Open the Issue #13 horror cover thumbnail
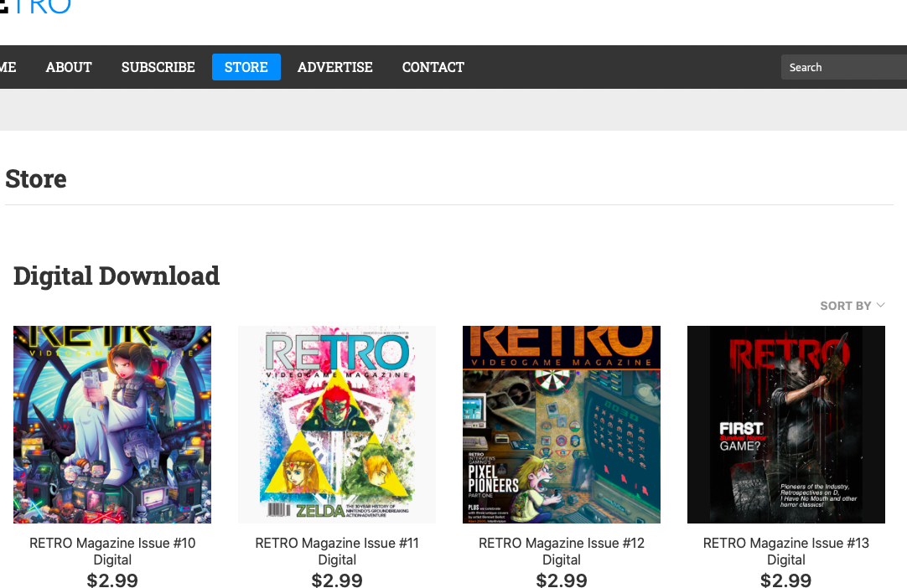 [x=785, y=425]
